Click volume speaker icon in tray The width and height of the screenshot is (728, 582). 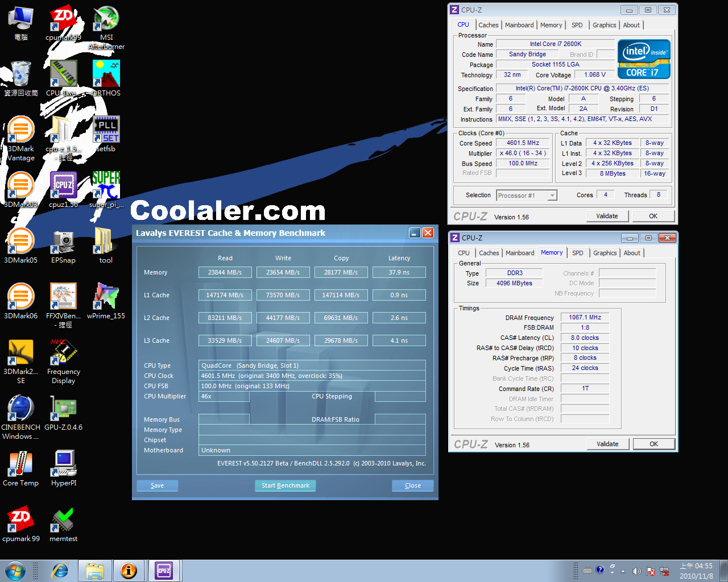[x=636, y=571]
